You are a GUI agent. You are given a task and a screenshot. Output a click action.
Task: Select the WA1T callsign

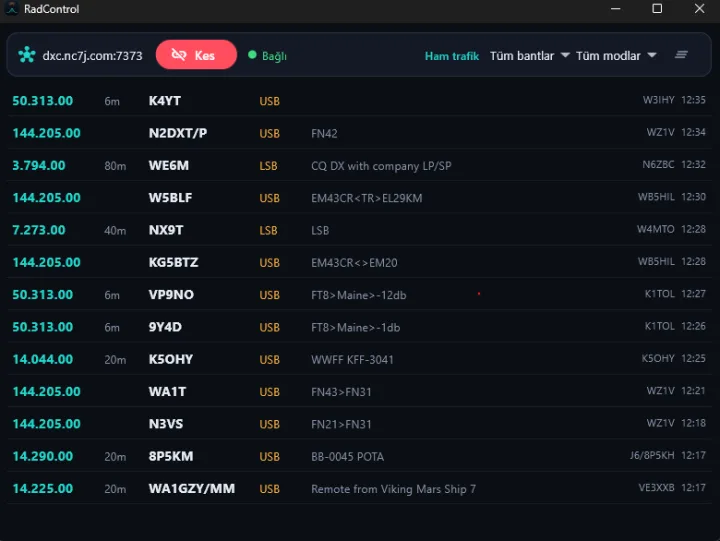(x=167, y=392)
